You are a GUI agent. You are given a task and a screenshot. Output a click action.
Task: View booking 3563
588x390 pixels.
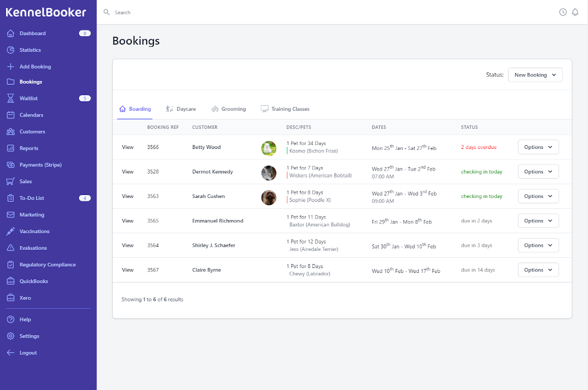[127, 196]
